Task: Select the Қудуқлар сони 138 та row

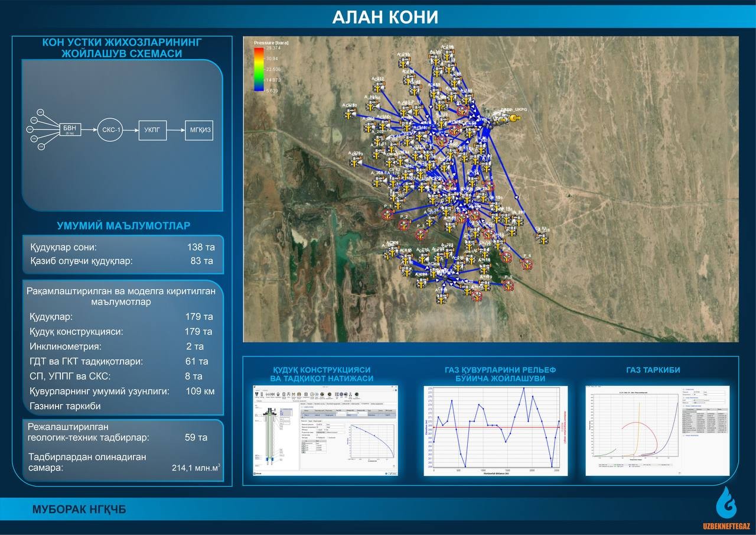Action: click(x=122, y=247)
